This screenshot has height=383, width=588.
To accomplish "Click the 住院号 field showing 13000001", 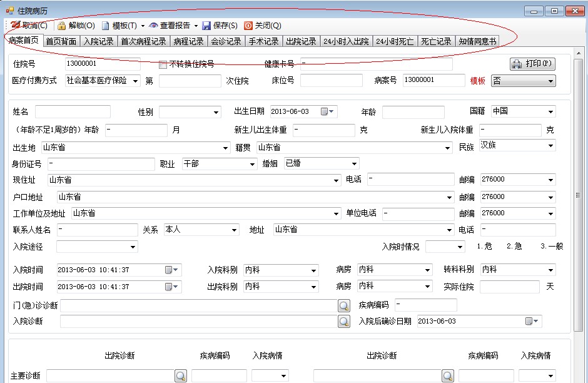I will point(103,64).
